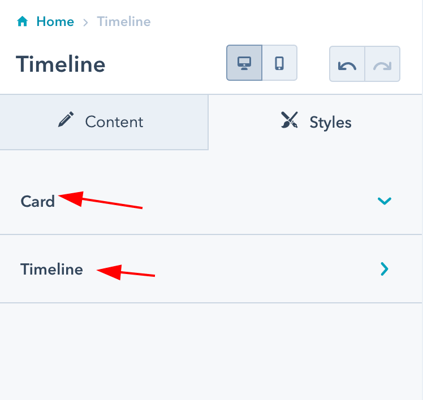Image resolution: width=423 pixels, height=400 pixels.
Task: Open the Card settings row
Action: [x=211, y=201]
